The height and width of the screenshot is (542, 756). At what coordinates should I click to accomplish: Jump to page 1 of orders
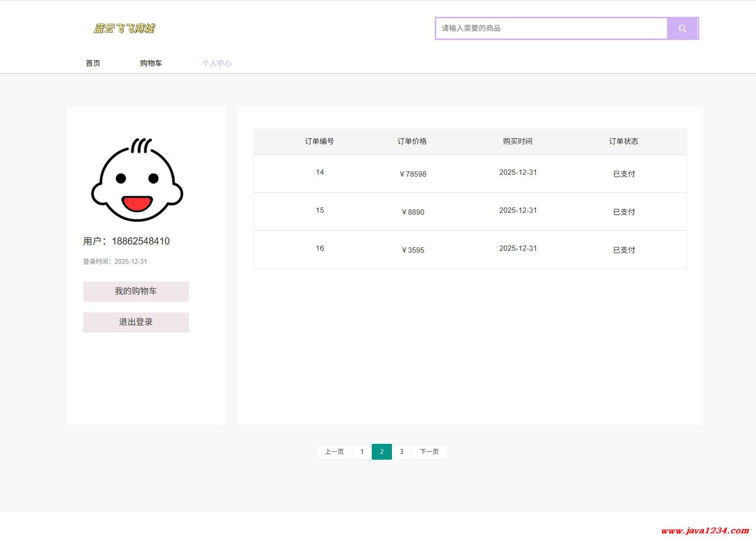point(362,452)
